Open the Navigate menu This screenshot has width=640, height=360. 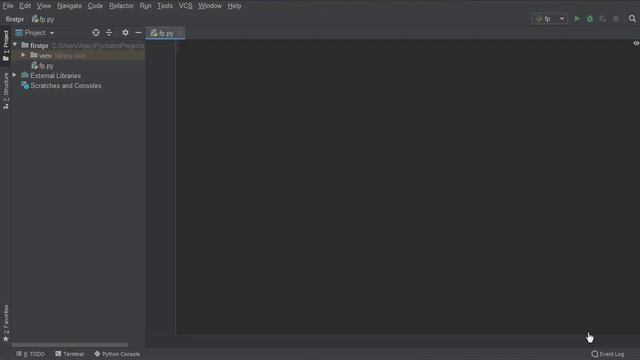tap(69, 6)
